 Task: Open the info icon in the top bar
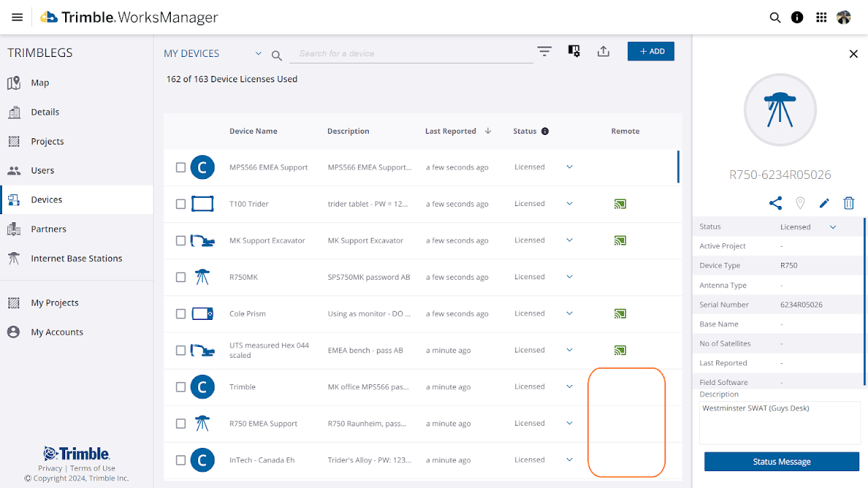797,18
